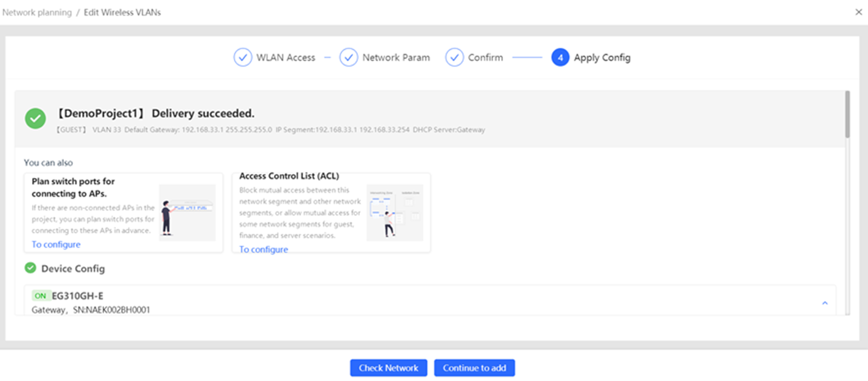Close the Edit Wireless VLANs dialog
Viewport: 868px width, 381px height.
[859, 12]
